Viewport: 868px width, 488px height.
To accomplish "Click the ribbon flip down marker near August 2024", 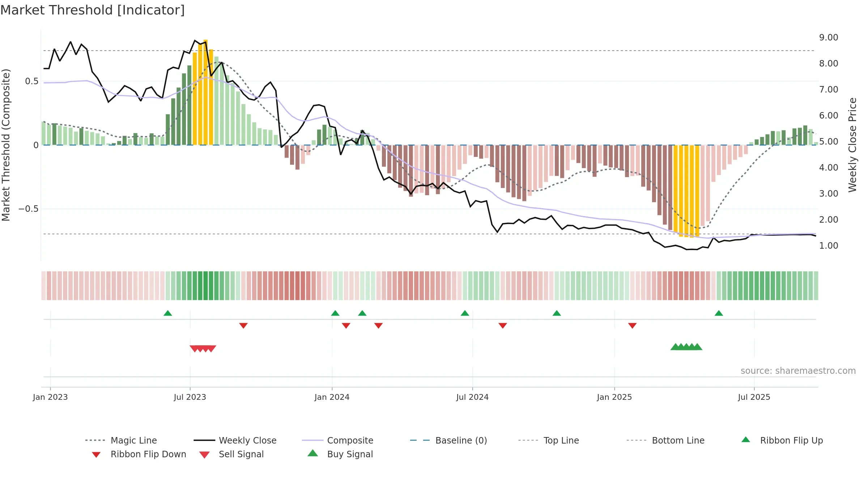I will (503, 325).
